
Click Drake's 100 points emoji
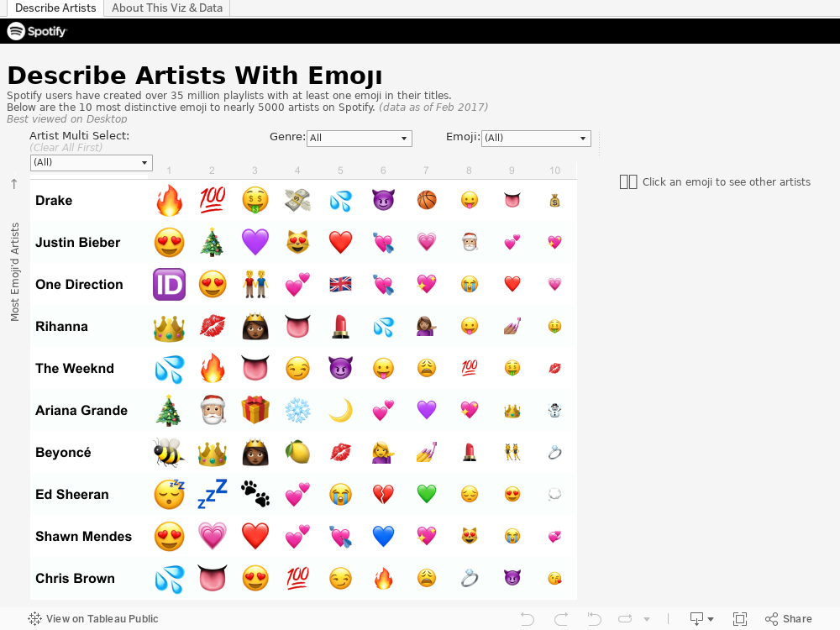[213, 199]
